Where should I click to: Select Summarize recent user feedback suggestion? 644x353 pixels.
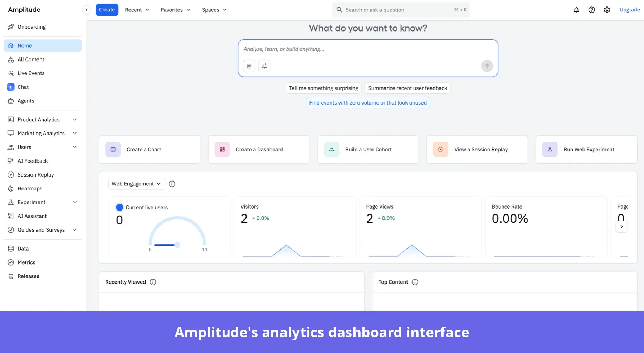tap(408, 88)
